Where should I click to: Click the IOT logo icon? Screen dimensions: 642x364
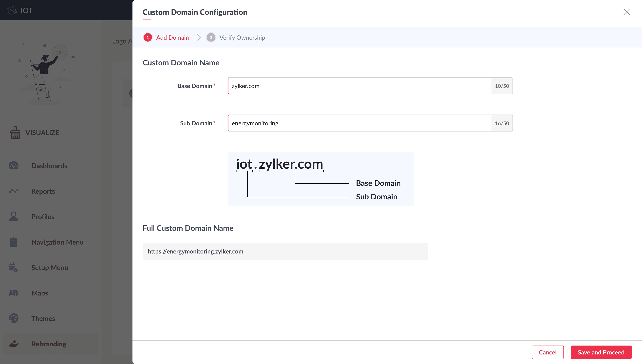click(11, 10)
